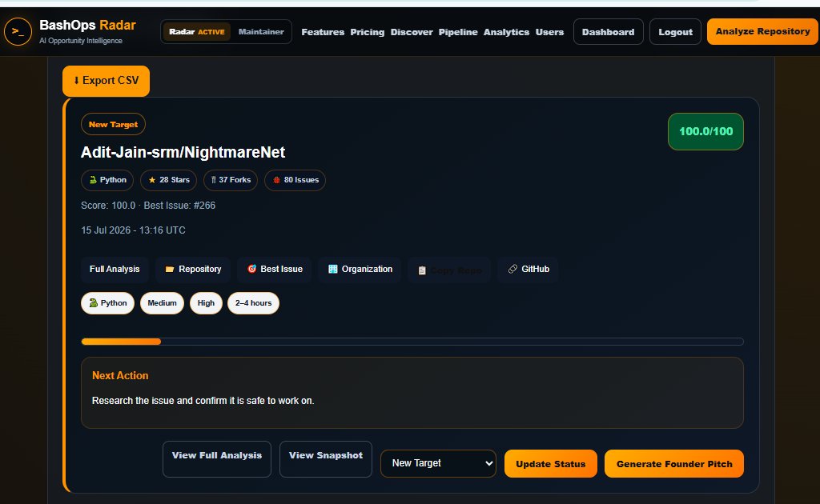Open the GitHub link icon button
Viewport: 820px width, 504px height.
[x=528, y=269]
